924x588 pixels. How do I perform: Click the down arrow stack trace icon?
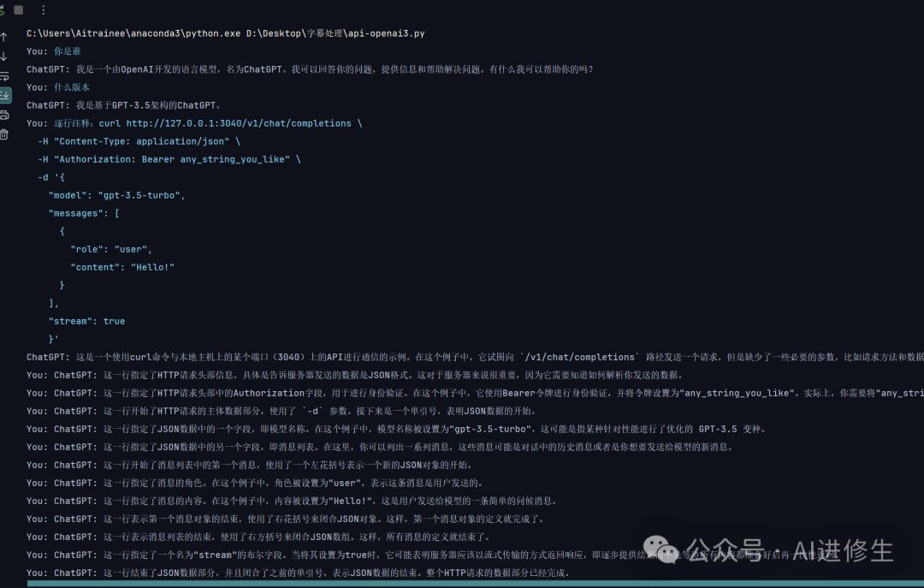tap(3, 56)
